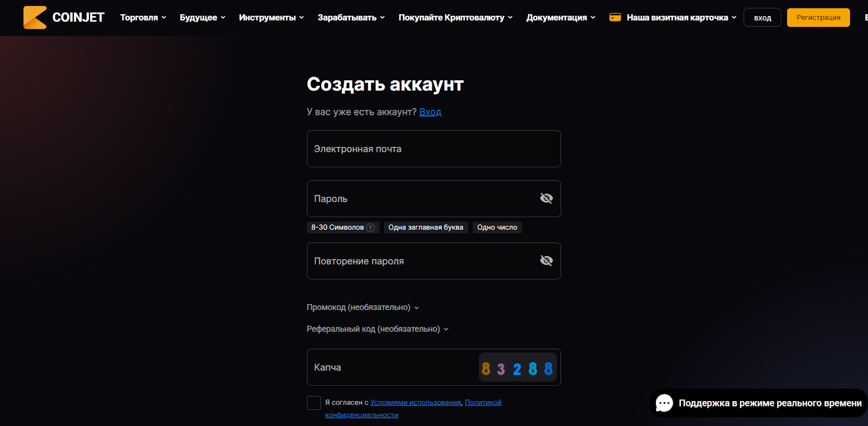Expand the Промокод (необязательно) section
Viewport: 868px width, 426px height.
coord(363,307)
